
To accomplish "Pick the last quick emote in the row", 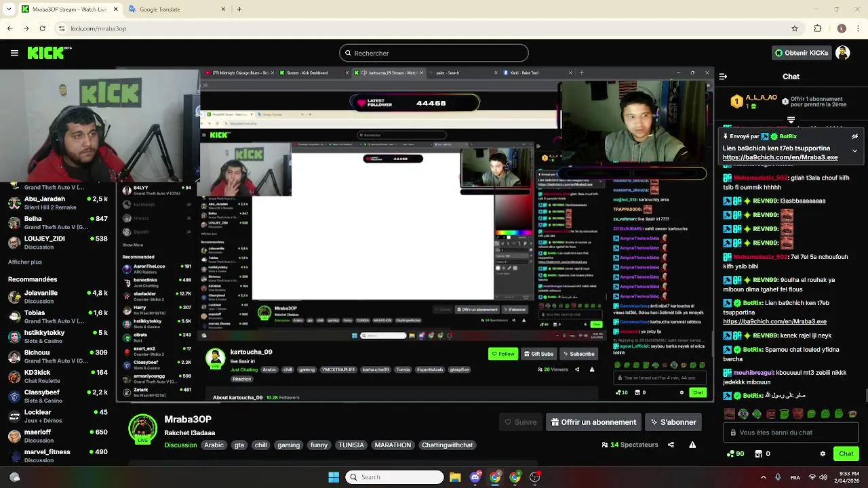I will click(854, 413).
